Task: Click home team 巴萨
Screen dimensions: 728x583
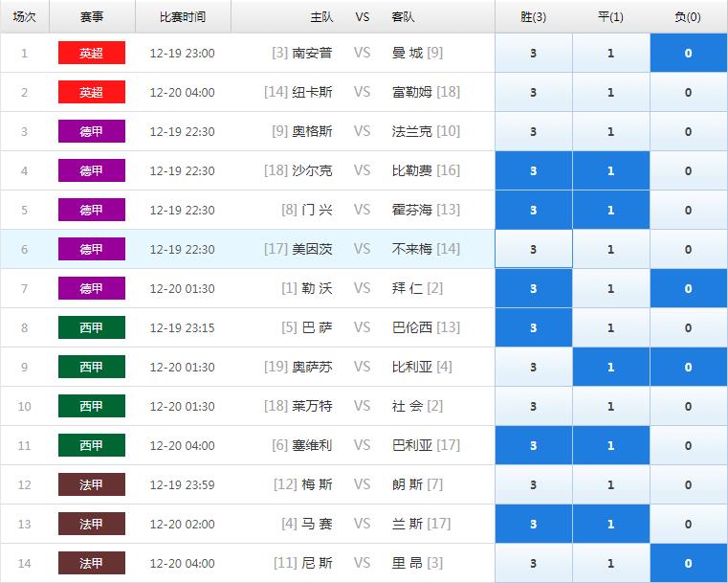Action: pyautogui.click(x=317, y=328)
